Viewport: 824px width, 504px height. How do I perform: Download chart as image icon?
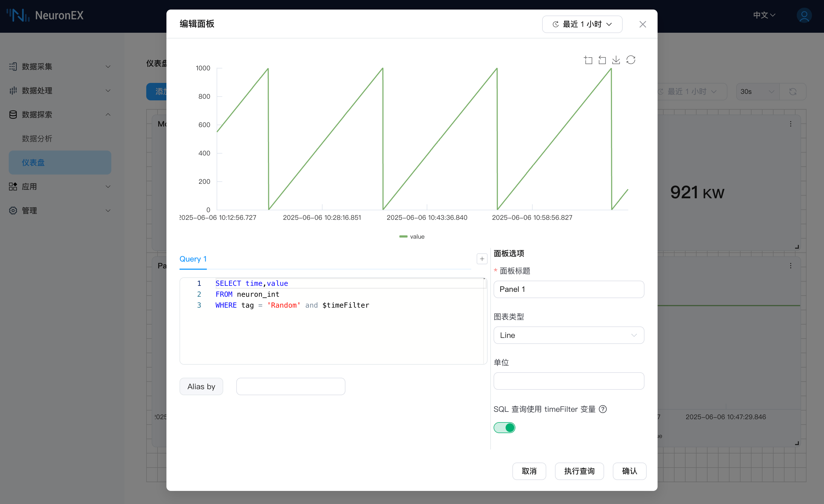616,60
